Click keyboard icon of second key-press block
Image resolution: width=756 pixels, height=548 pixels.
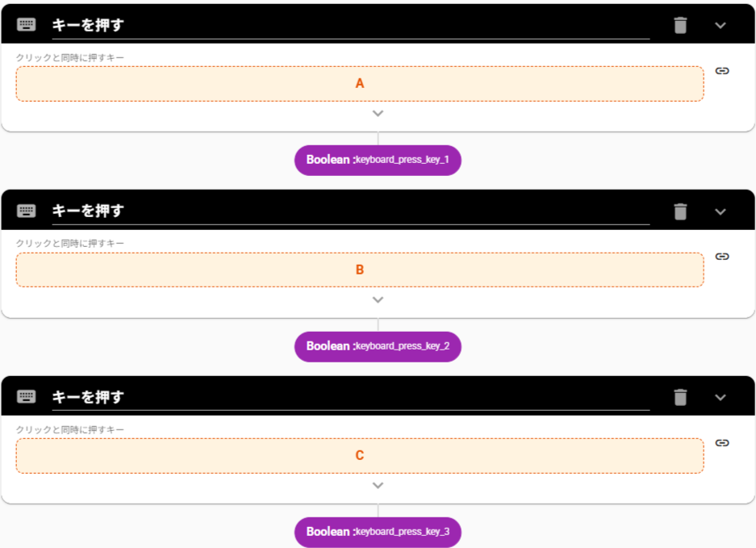coord(27,211)
